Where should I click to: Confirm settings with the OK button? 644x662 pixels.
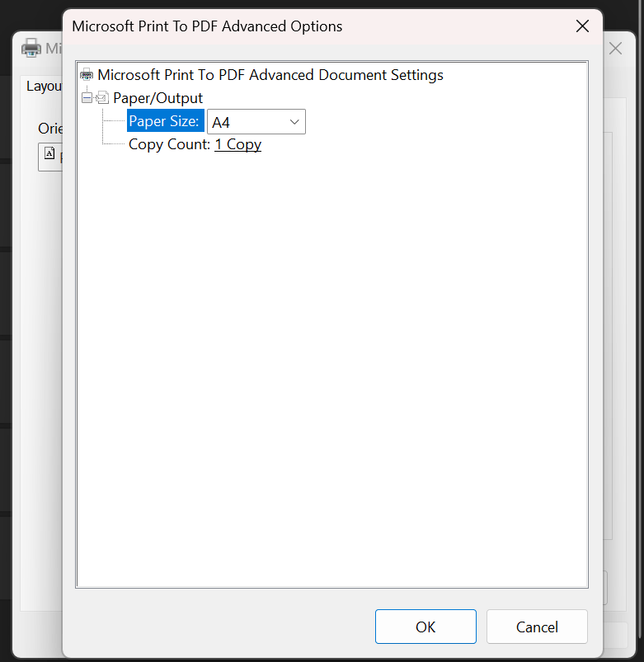tap(425, 627)
